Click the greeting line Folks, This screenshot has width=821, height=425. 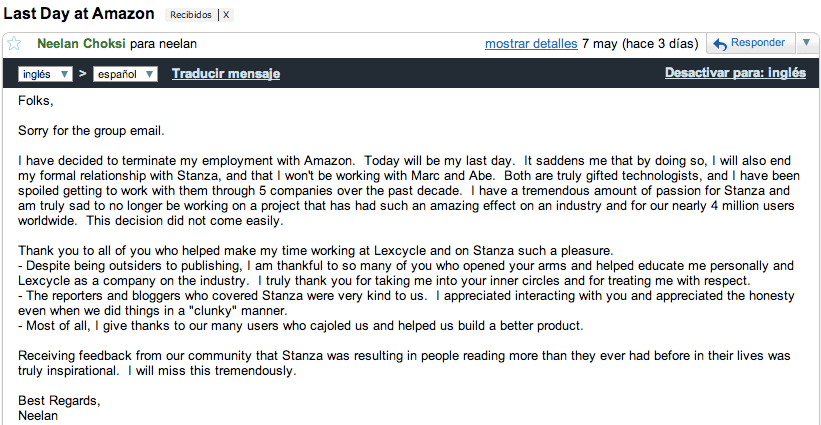point(36,100)
